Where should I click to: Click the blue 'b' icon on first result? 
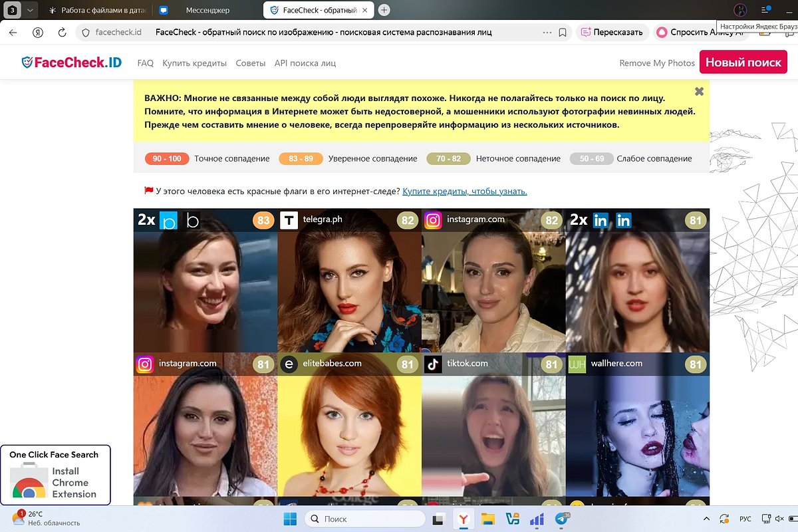click(169, 220)
